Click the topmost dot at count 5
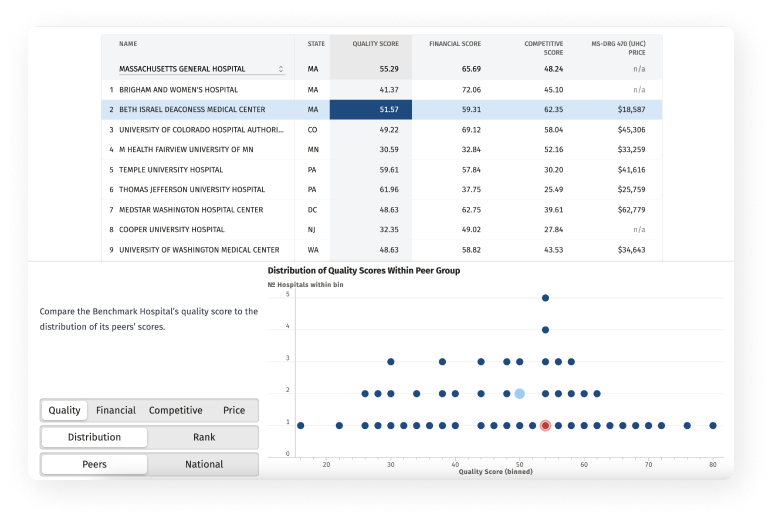Viewport: 774px width, 522px height. click(x=545, y=298)
